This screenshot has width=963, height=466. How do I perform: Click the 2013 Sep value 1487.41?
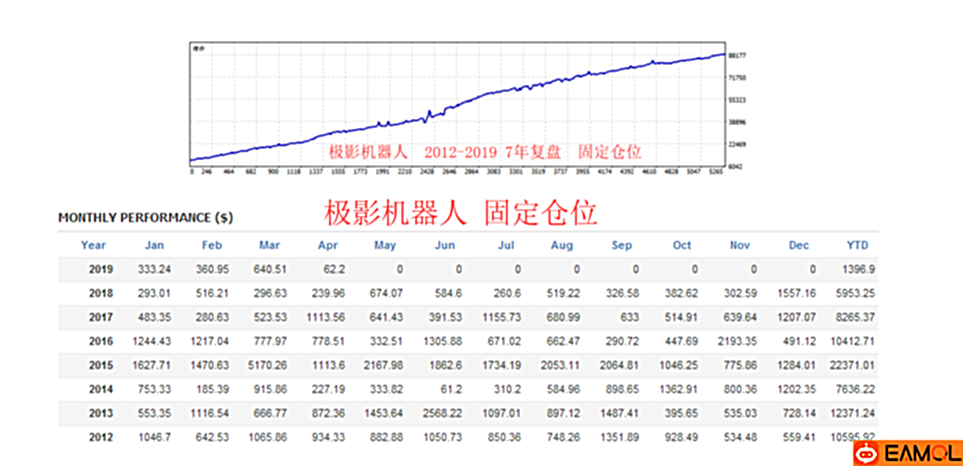tap(619, 413)
